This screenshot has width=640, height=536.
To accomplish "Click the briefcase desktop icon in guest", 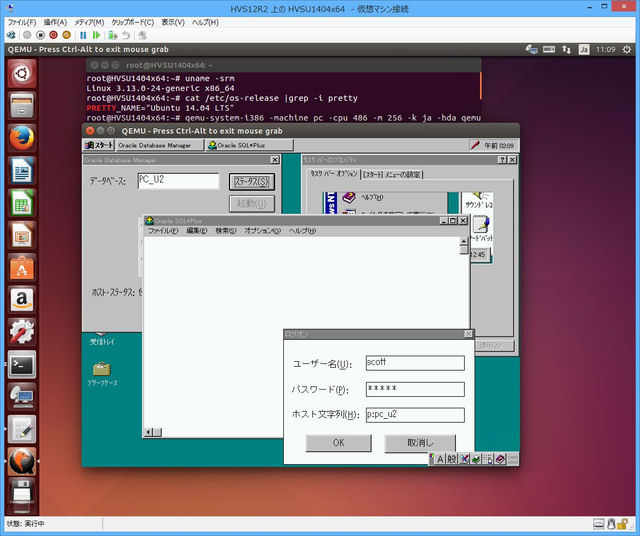I will pos(102,369).
